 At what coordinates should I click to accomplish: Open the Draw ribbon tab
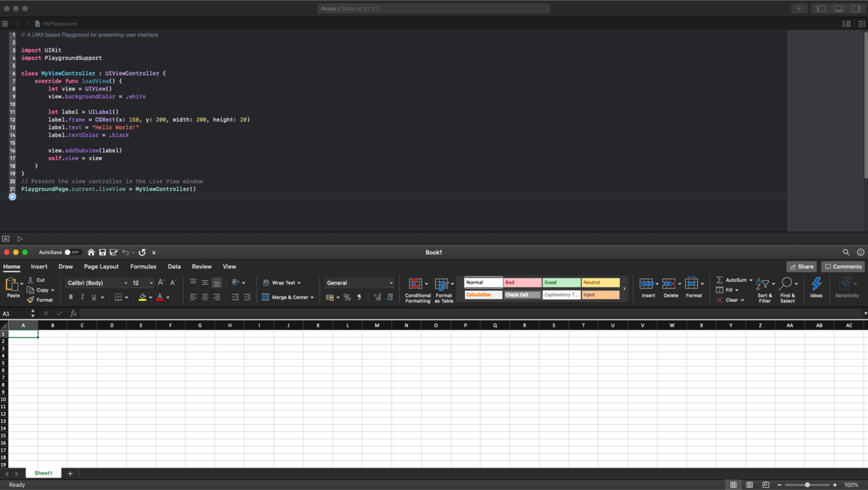click(x=66, y=266)
